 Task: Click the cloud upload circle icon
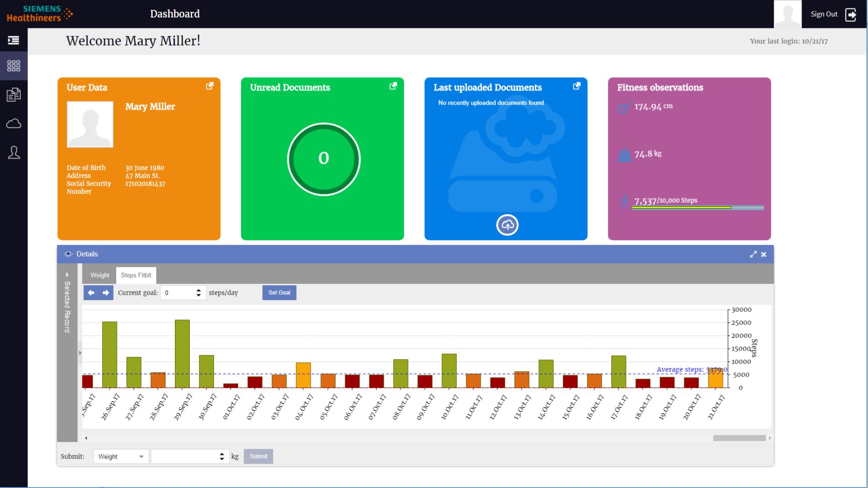pos(507,225)
